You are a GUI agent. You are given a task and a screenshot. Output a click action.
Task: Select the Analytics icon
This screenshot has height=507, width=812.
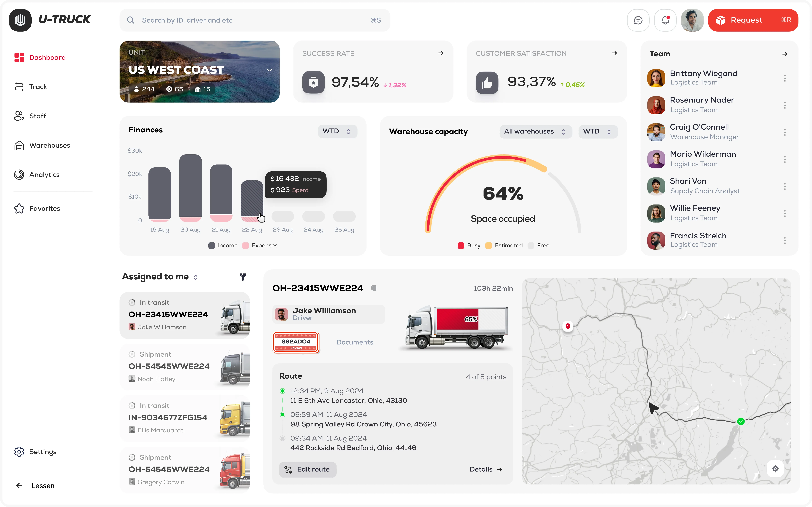pos(19,174)
